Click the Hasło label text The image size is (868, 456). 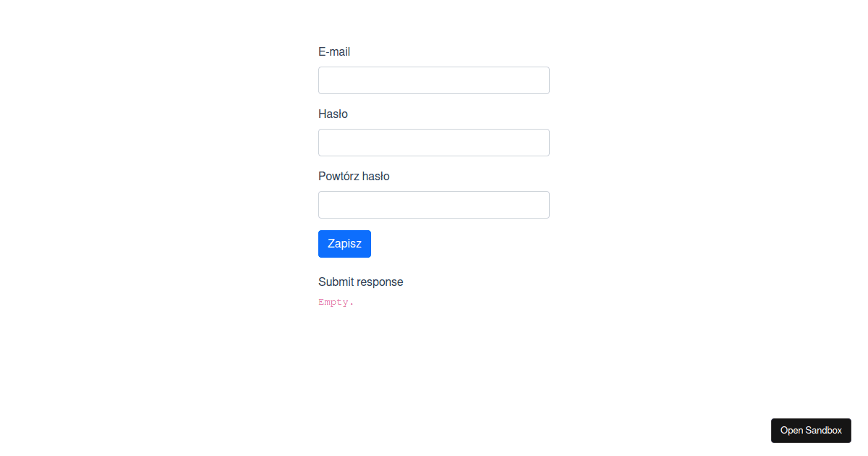333,114
